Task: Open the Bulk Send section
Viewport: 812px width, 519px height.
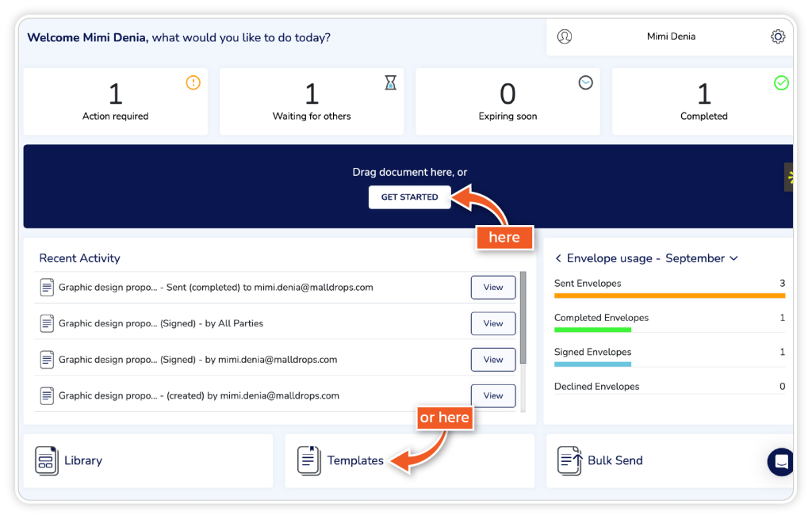Action: pyautogui.click(x=615, y=460)
